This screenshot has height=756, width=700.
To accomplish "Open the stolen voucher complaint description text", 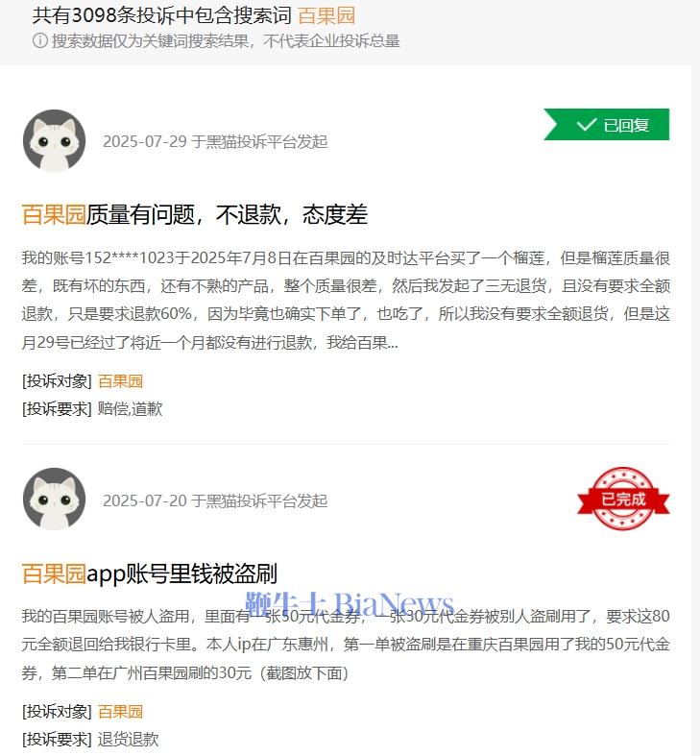I will 346,645.
